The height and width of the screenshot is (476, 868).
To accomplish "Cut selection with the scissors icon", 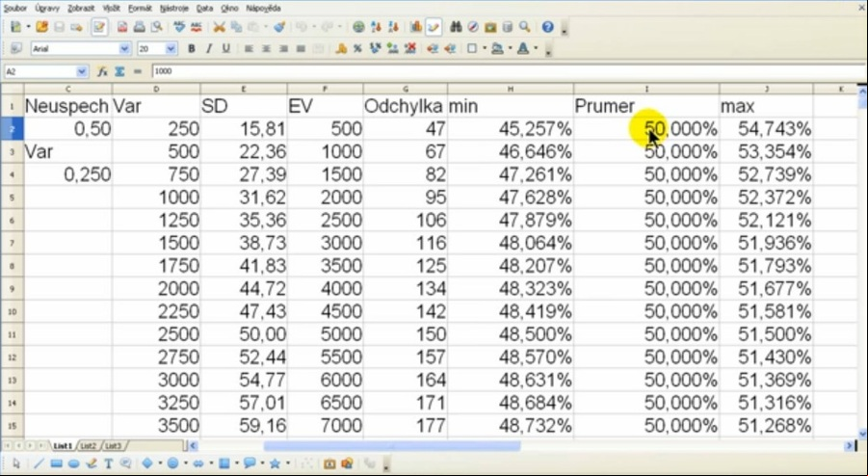I will (220, 27).
